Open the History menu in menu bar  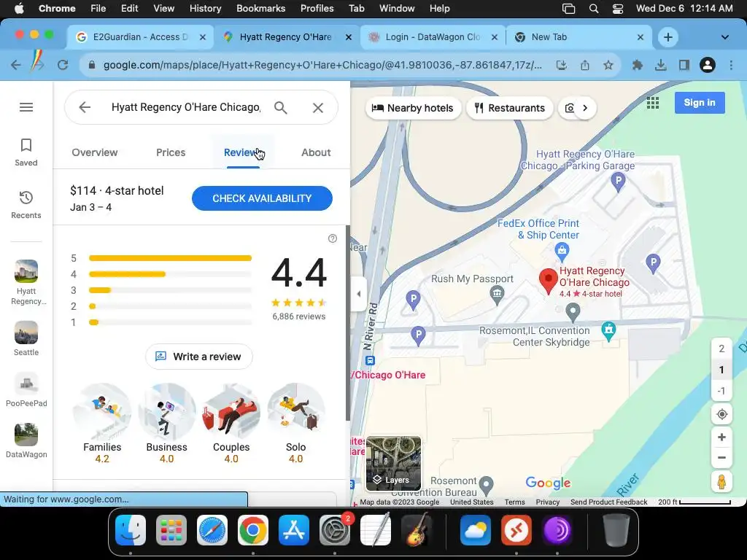coord(205,8)
